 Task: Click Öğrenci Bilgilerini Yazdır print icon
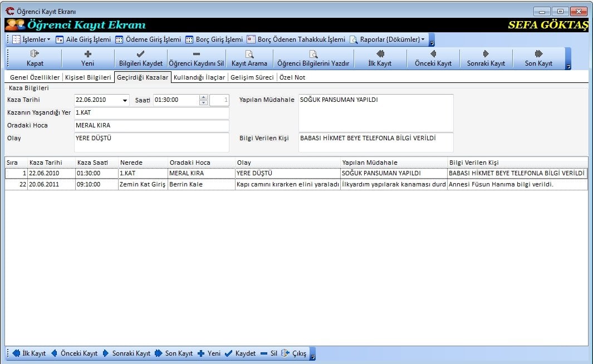pyautogui.click(x=313, y=54)
